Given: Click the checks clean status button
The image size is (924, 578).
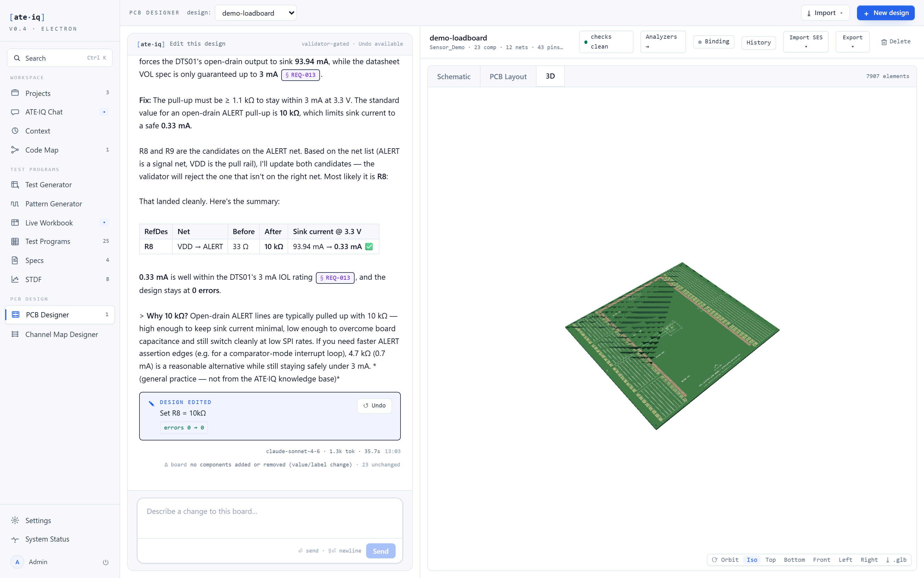Looking at the screenshot, I should (x=606, y=42).
